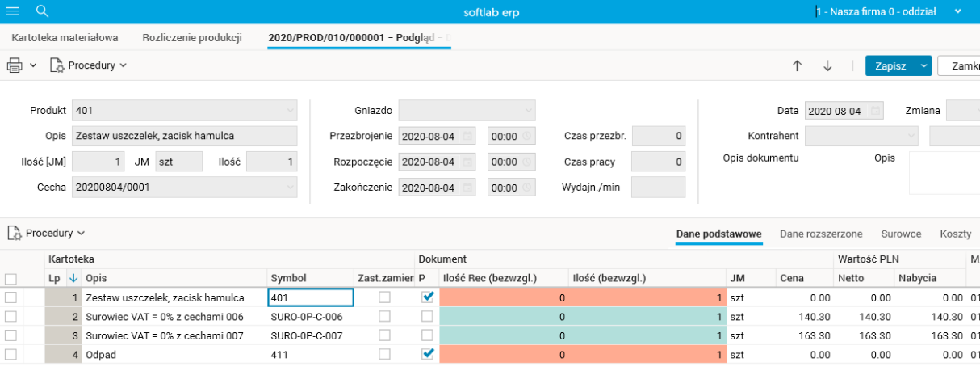Click the Symbol field containing 401
The height and width of the screenshot is (371, 980).
310,297
